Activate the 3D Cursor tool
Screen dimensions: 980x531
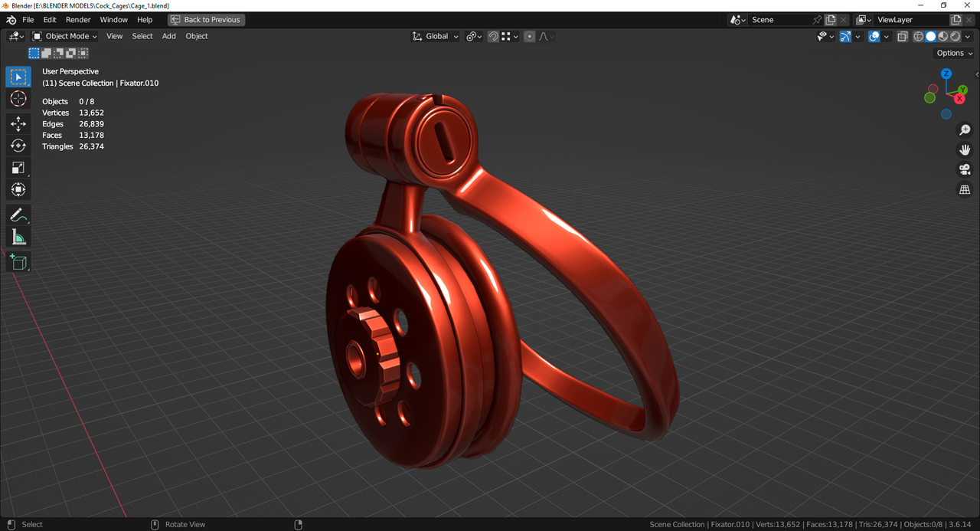click(18, 99)
